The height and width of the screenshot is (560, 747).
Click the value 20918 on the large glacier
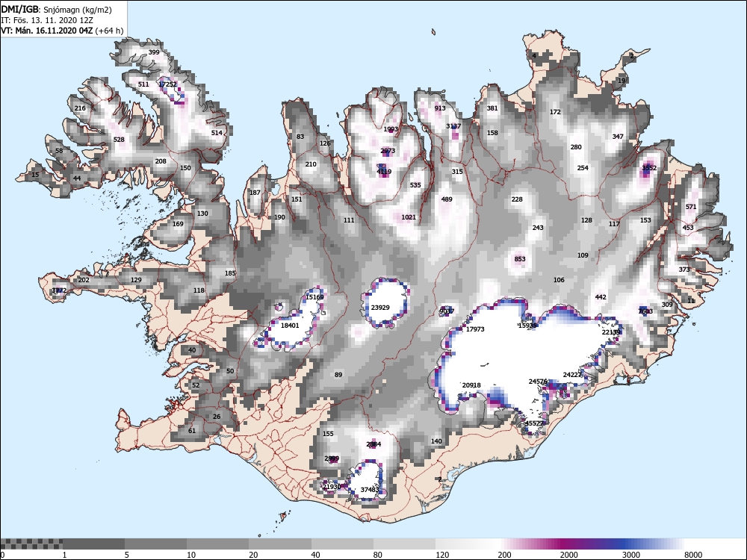471,385
